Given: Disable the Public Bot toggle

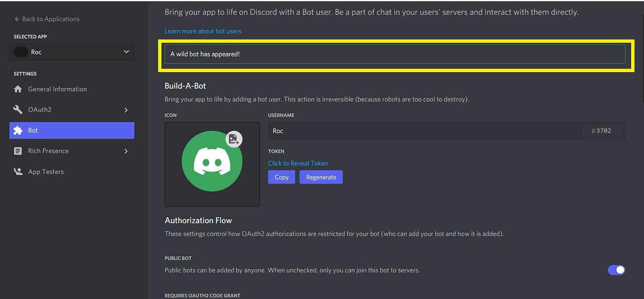Looking at the screenshot, I should point(616,270).
